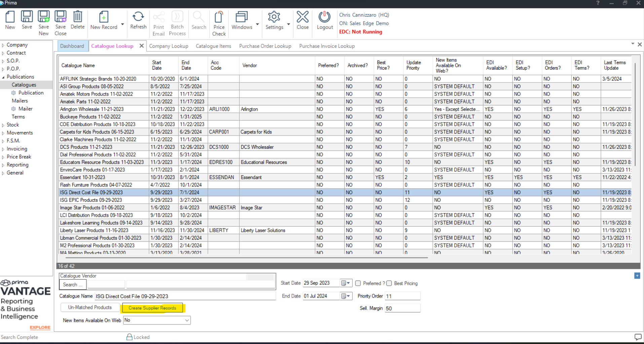Viewport: 644px width, 344px height.
Task: Select the Essendant 10-31-2023 row
Action: click(345, 177)
